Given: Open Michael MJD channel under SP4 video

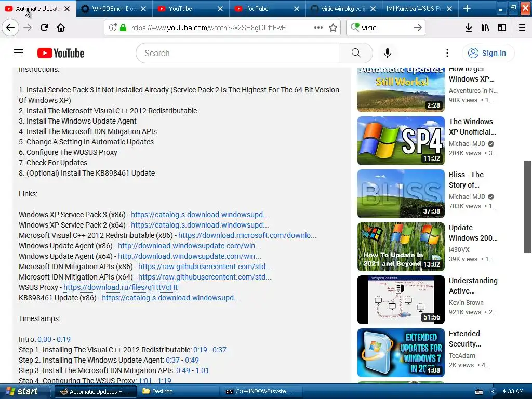Looking at the screenshot, I should pos(467,144).
